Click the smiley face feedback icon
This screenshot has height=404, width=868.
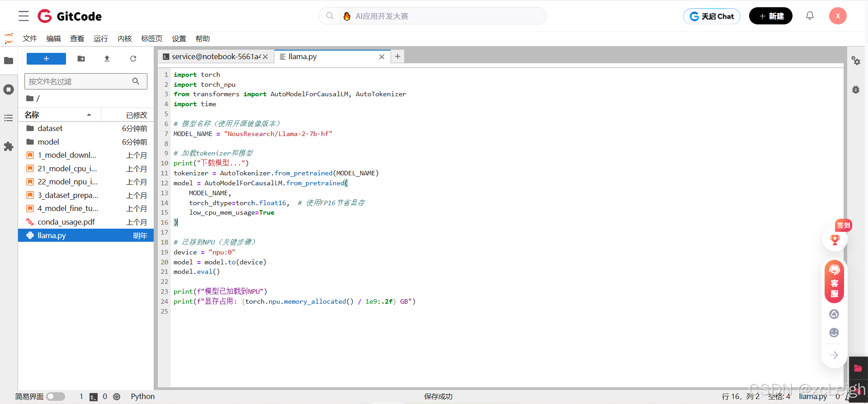pos(834,333)
